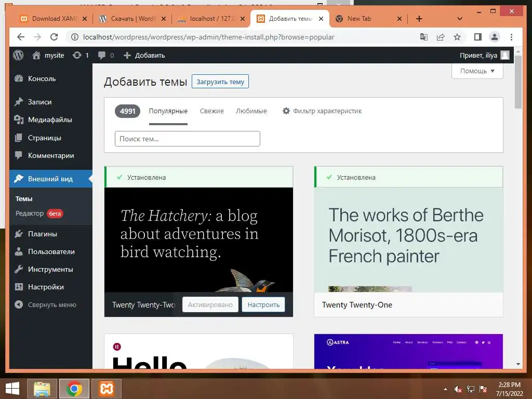The height and width of the screenshot is (399, 532).
Task: Click the Chrome taskbar icon
Action: pos(74,389)
